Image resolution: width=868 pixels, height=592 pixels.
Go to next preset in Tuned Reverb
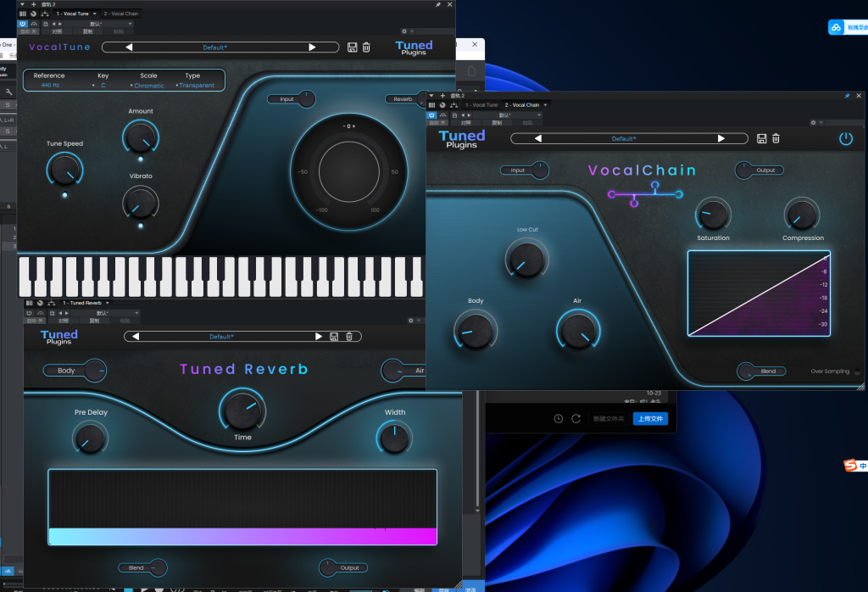(x=319, y=337)
